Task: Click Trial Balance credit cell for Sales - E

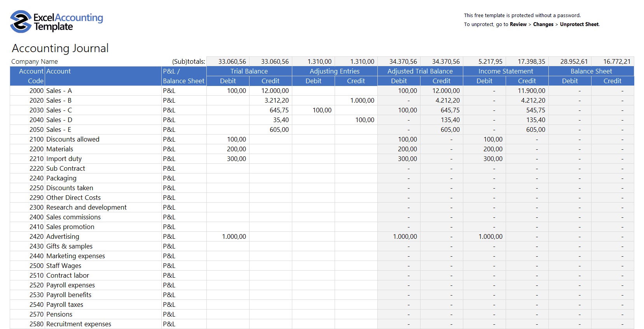Action: tap(271, 129)
